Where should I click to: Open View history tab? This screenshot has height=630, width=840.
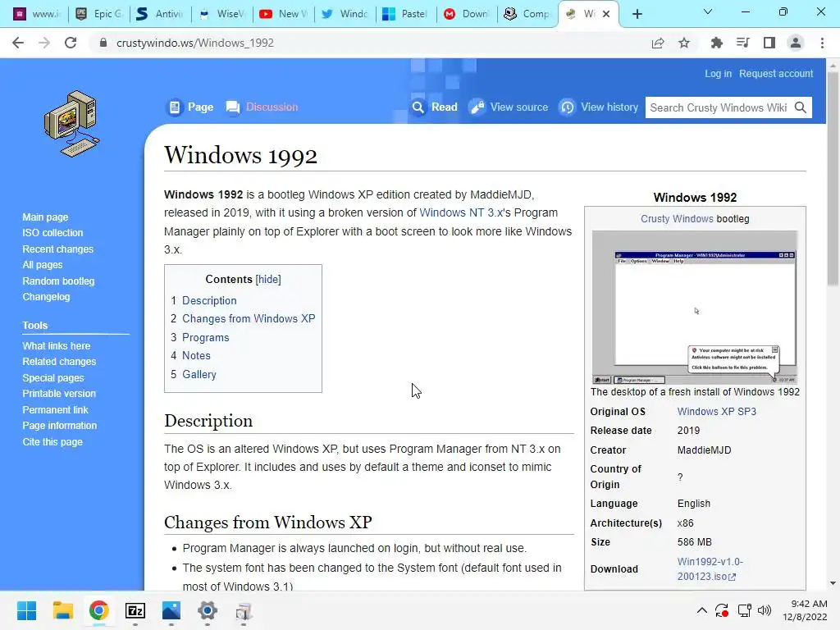(x=599, y=107)
